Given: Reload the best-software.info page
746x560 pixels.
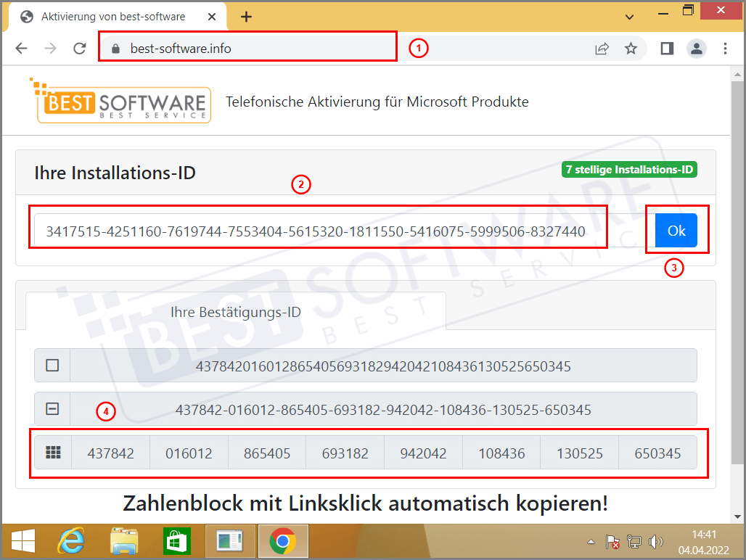Looking at the screenshot, I should (80, 48).
